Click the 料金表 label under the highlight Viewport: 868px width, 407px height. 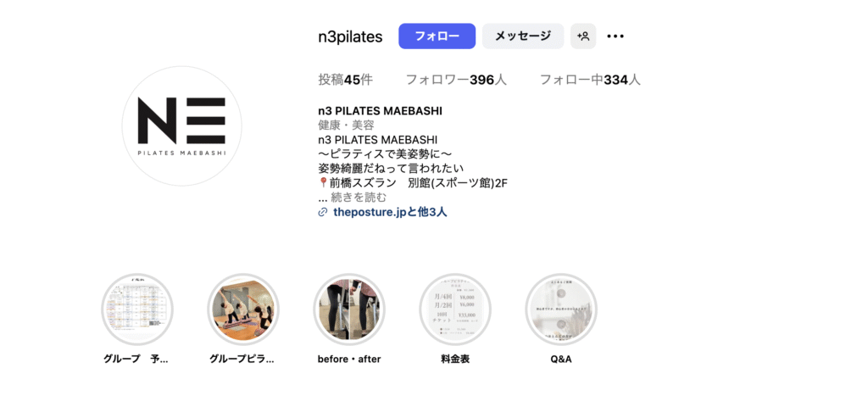click(x=455, y=359)
